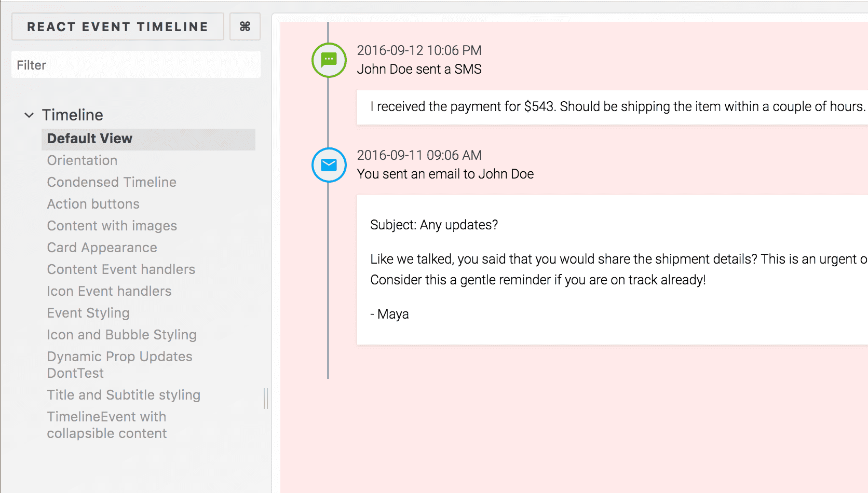Select Content with images story
This screenshot has width=868, height=493.
click(112, 226)
